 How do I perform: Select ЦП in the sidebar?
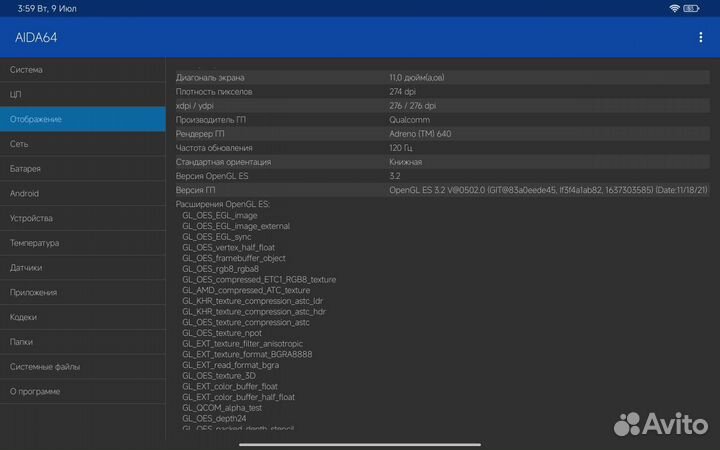point(83,95)
